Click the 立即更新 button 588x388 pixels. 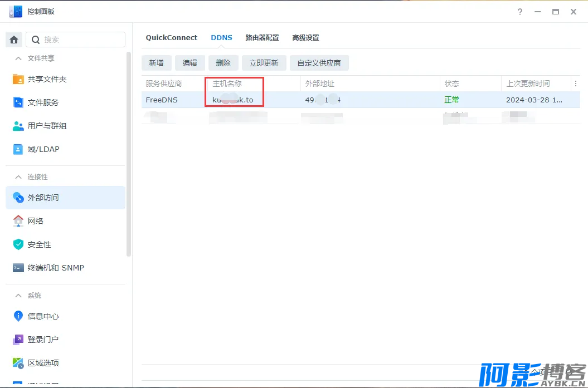point(264,63)
